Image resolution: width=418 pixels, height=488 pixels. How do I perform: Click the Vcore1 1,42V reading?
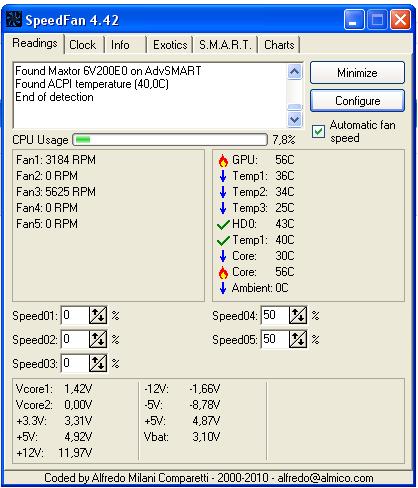tap(54, 389)
